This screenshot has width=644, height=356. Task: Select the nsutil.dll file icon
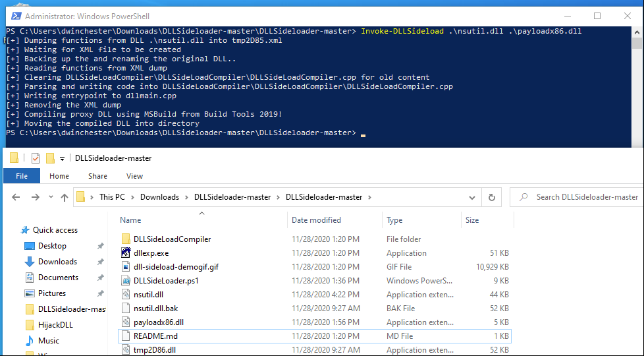[x=126, y=294]
